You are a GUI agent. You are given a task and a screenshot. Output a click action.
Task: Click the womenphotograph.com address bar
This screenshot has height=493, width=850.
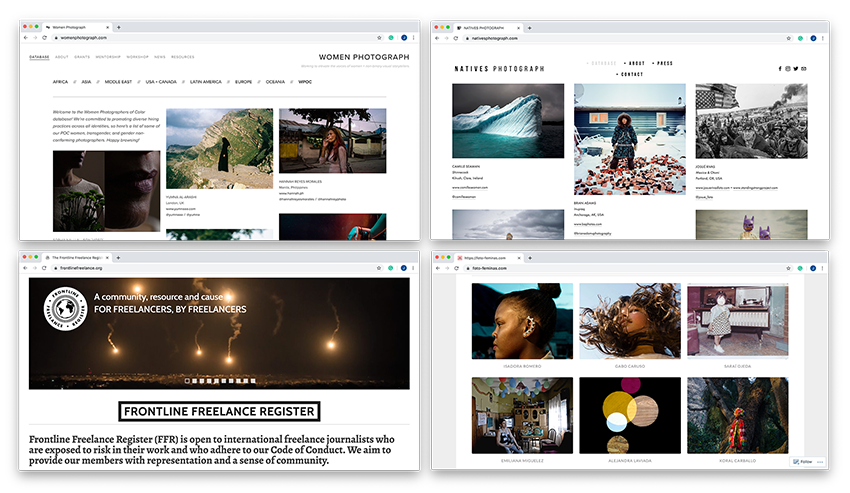[x=214, y=38]
